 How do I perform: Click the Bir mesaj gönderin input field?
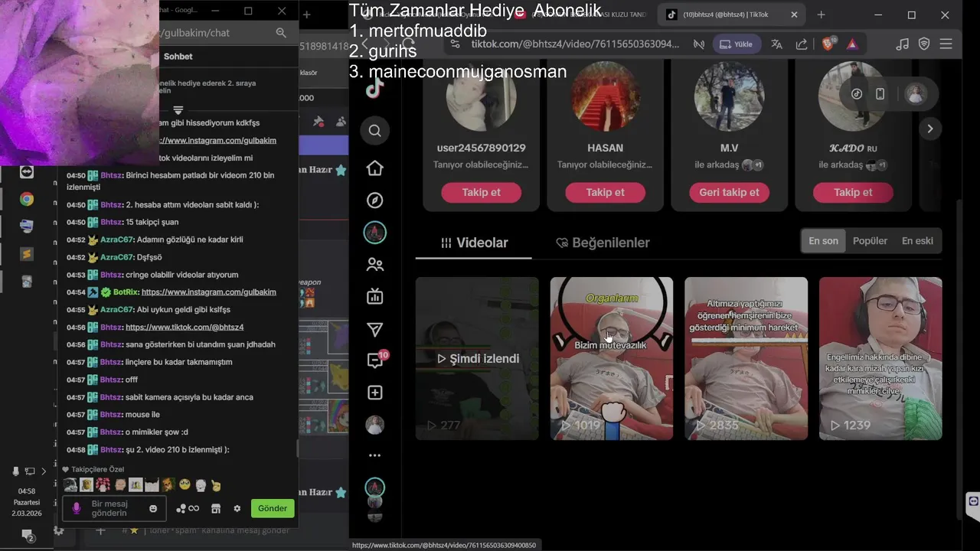tap(115, 508)
